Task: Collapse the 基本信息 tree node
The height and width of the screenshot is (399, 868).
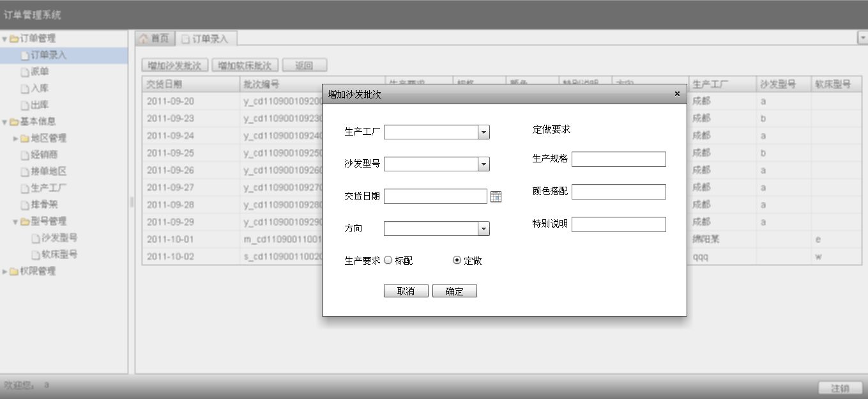Action: [5, 121]
